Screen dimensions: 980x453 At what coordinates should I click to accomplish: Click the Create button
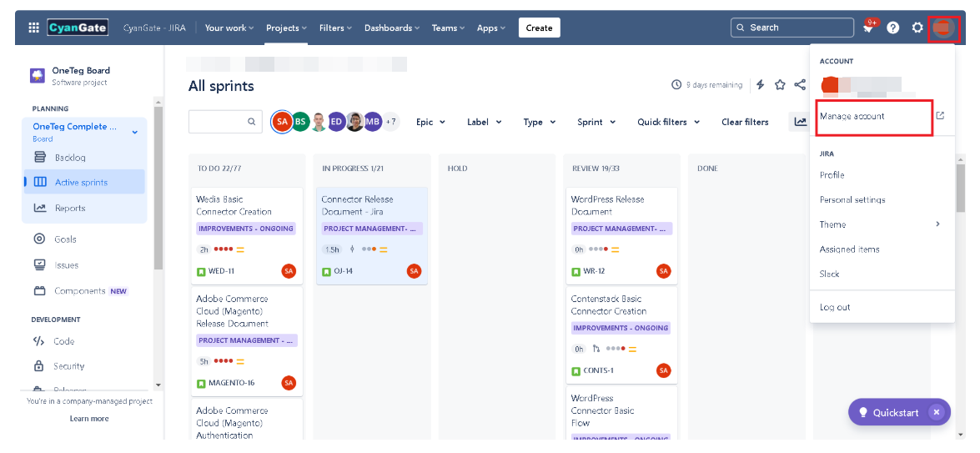click(x=539, y=28)
